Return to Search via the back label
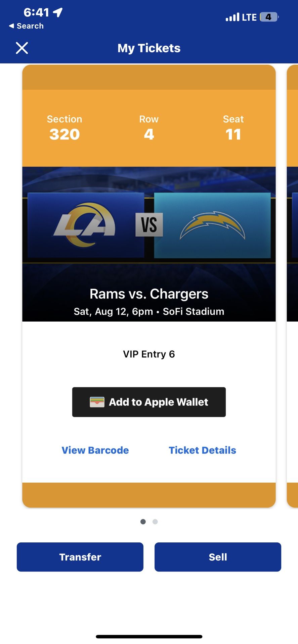The image size is (298, 644). pos(26,25)
